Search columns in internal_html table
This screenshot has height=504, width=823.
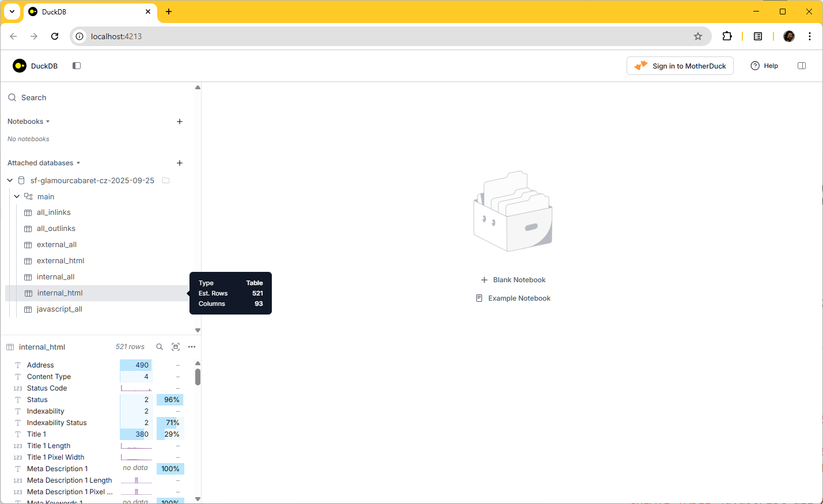160,347
